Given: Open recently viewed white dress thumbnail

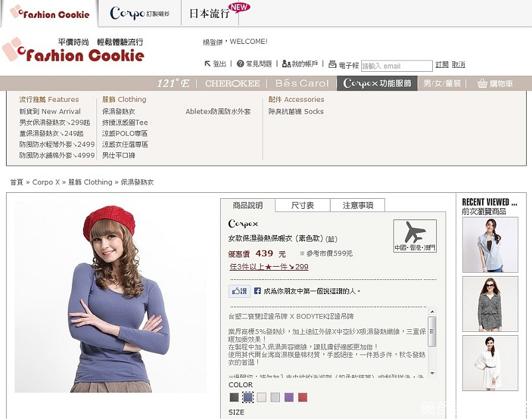Looking at the screenshot, I should point(490,363).
